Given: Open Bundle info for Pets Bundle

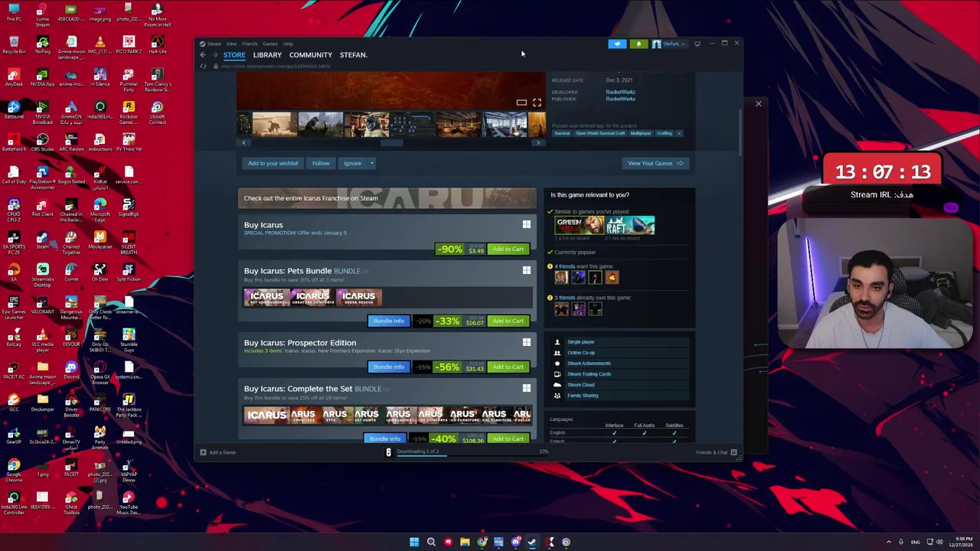Looking at the screenshot, I should [388, 321].
